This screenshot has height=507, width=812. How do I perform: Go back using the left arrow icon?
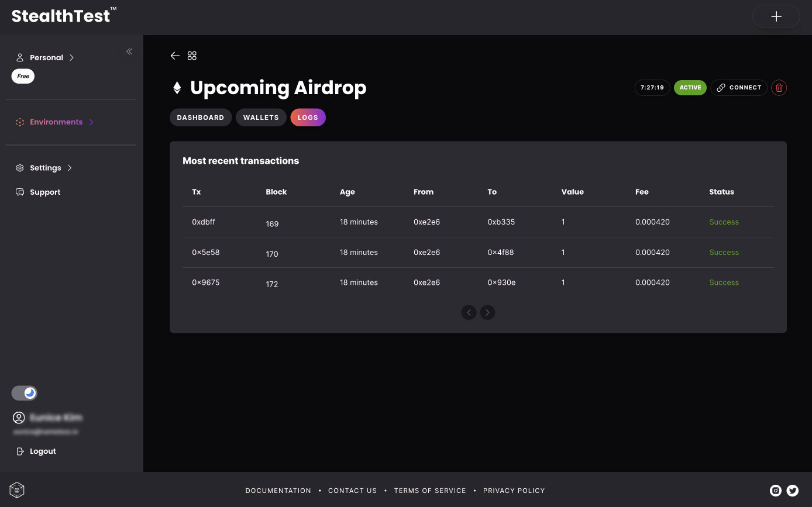(175, 56)
